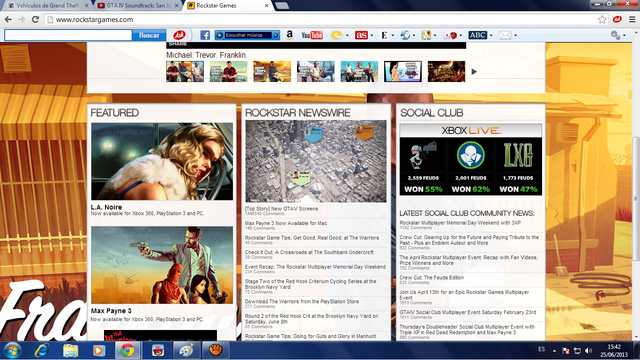Open a new tab with the new-tab button

point(282,6)
